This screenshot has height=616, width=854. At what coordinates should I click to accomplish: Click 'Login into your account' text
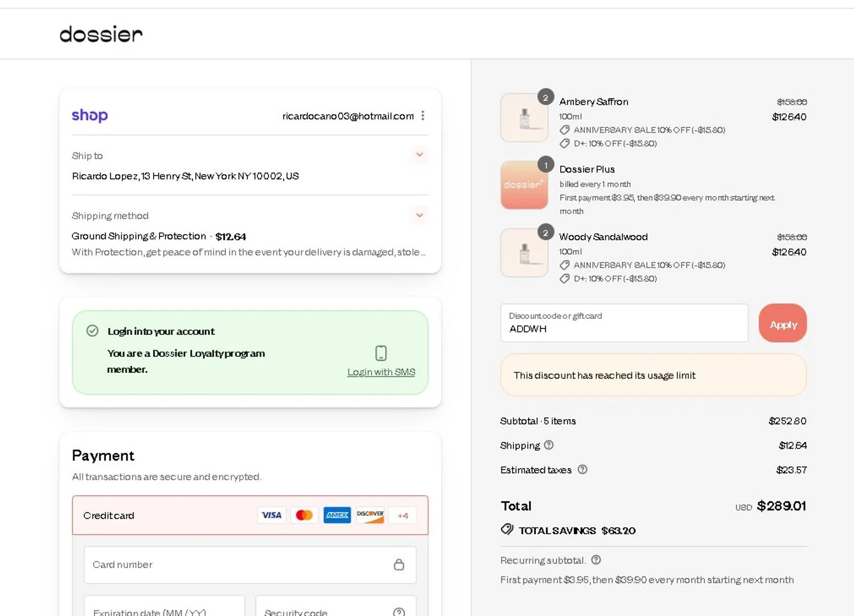coord(161,331)
